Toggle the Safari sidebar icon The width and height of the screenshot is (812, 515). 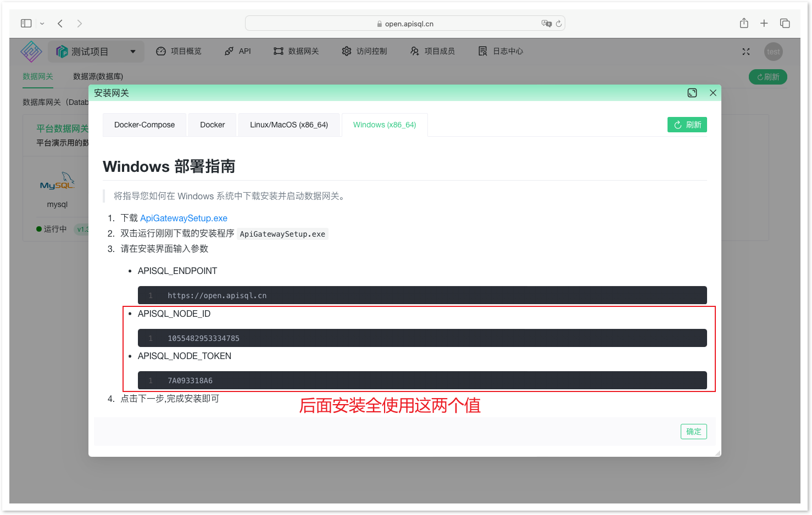click(26, 24)
